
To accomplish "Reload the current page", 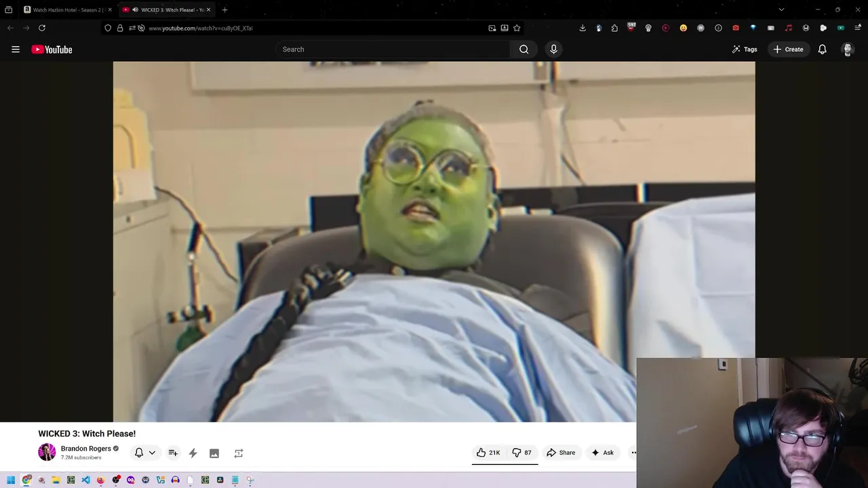I will point(42,28).
